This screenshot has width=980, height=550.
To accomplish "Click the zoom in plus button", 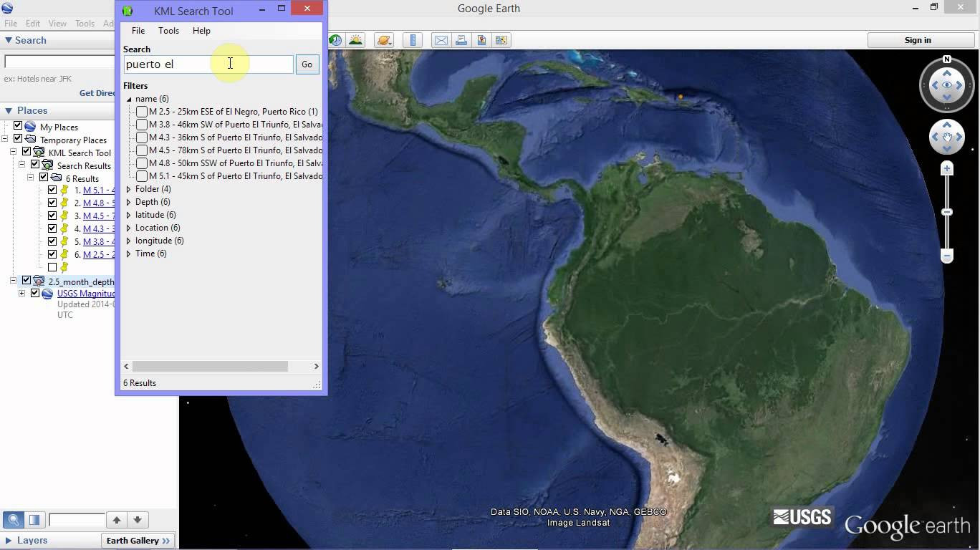I will point(947,169).
